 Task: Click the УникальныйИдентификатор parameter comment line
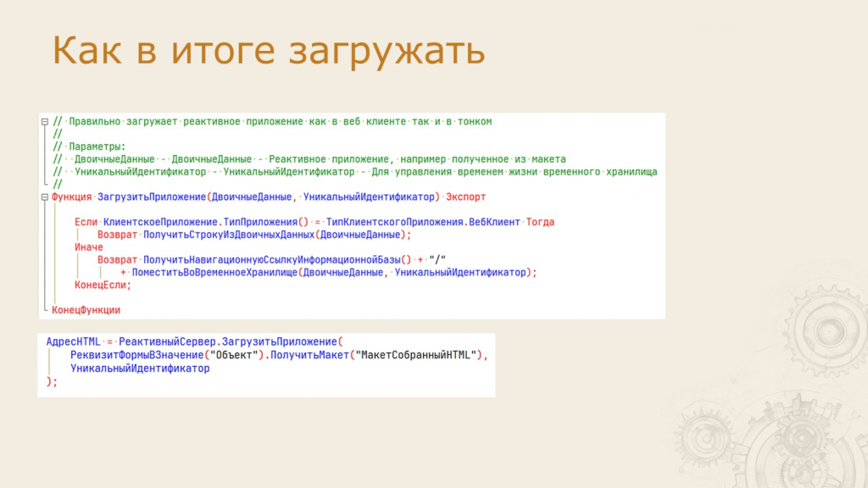[355, 172]
